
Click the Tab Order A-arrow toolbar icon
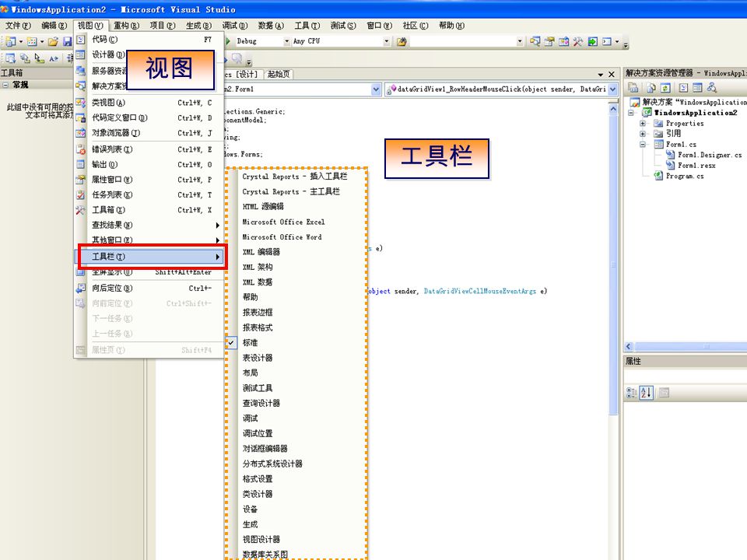coord(54,58)
